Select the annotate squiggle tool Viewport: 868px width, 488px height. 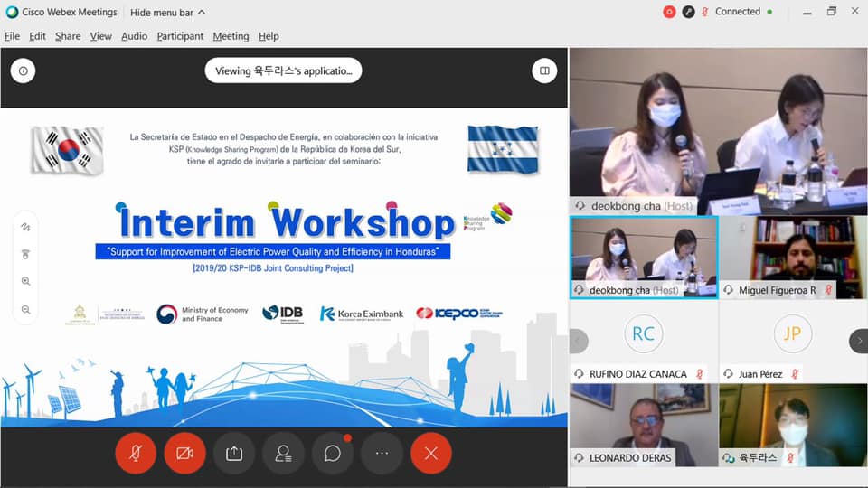pyautogui.click(x=25, y=227)
